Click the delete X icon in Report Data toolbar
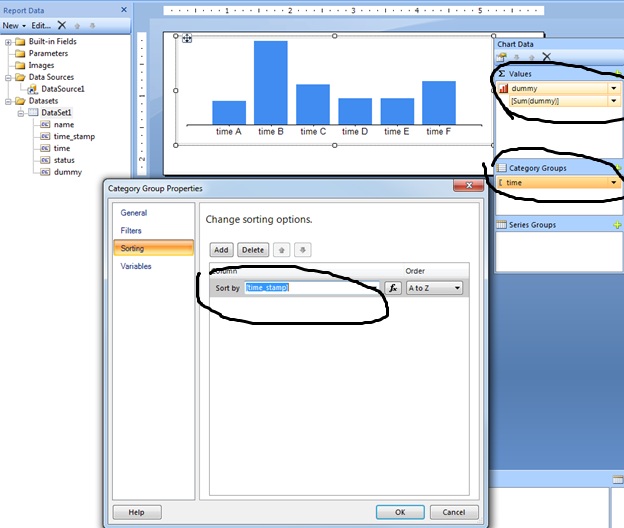 coord(62,25)
